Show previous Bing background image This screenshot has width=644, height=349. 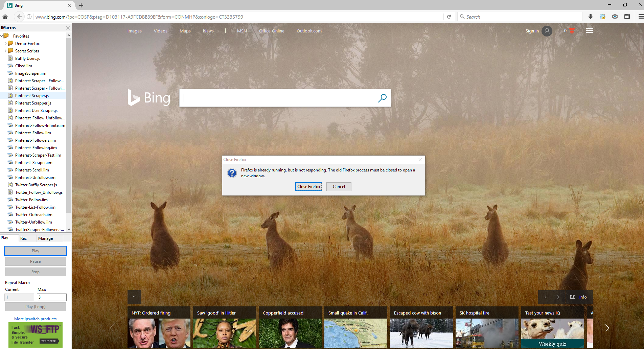pos(545,297)
